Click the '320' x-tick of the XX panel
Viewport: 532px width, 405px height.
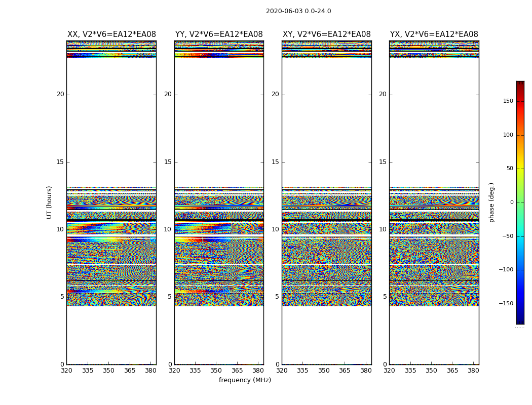[x=66, y=371]
